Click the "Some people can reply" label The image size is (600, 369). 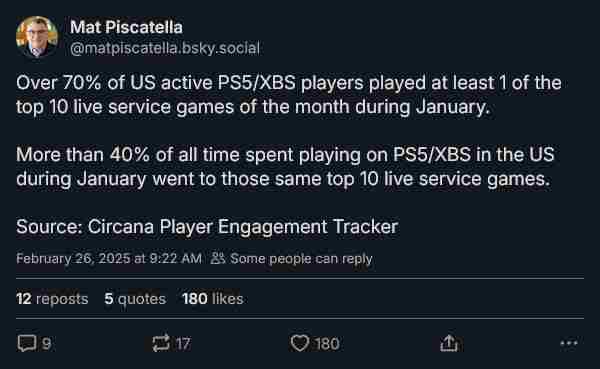[301, 259]
